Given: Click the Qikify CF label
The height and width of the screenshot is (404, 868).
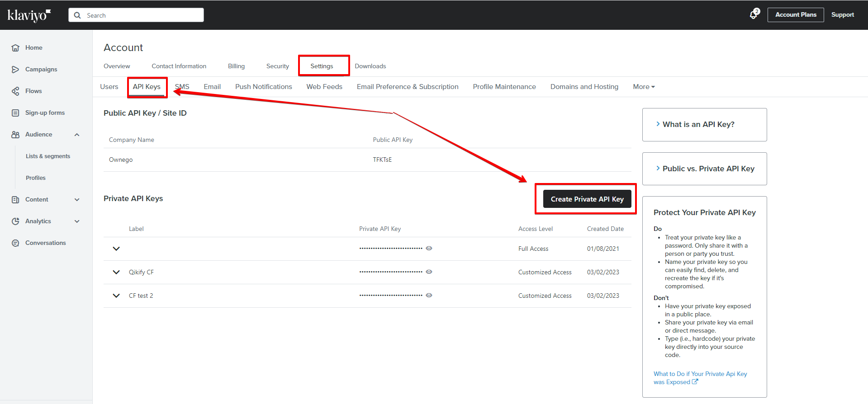Looking at the screenshot, I should point(141,272).
